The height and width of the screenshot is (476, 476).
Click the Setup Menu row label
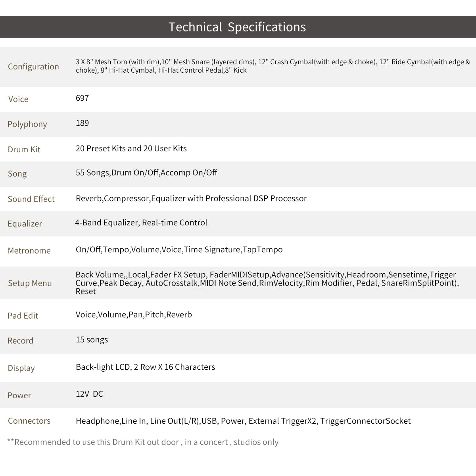tap(30, 283)
